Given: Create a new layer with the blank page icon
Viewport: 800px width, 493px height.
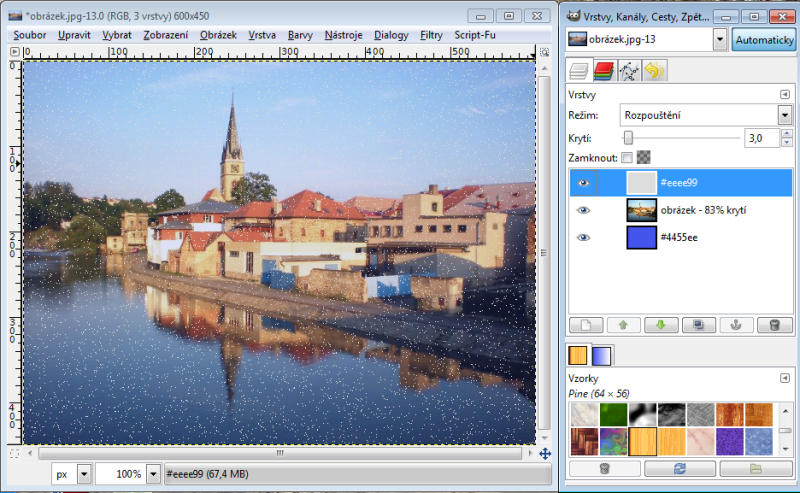Looking at the screenshot, I should point(585,325).
